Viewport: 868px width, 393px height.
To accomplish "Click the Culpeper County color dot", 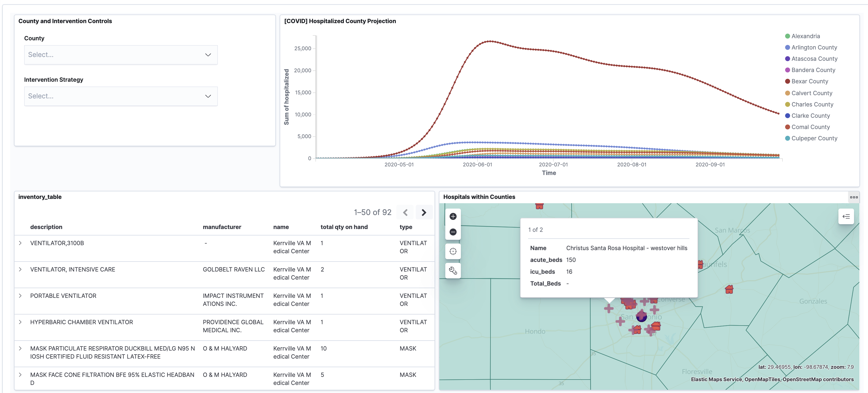I will coord(787,138).
